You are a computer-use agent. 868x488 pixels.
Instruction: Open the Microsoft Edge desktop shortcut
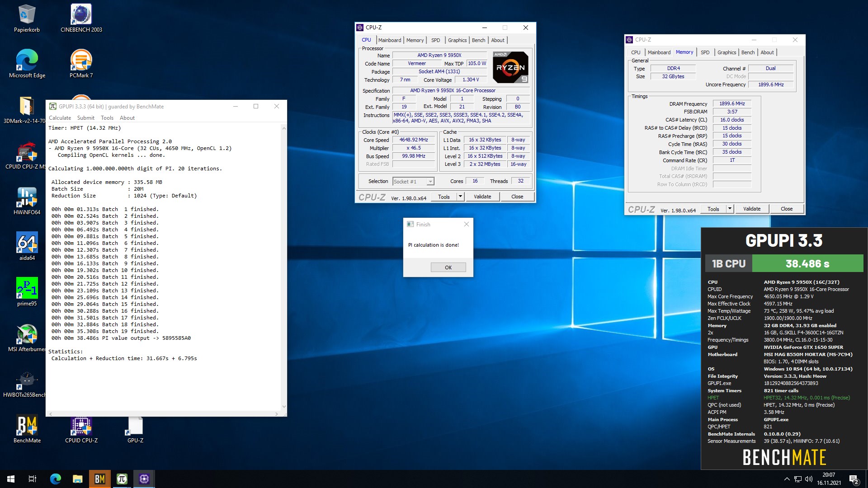tap(27, 64)
